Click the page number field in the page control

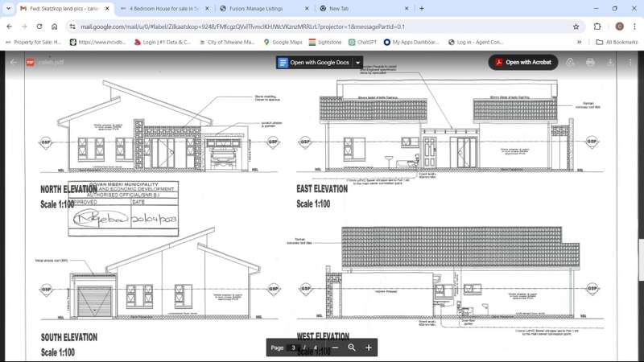(x=295, y=348)
